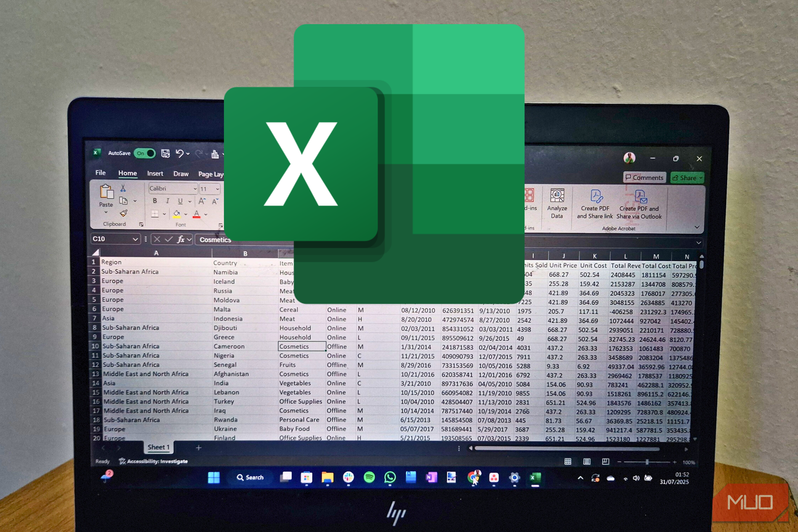The image size is (798, 532).
Task: Click the Paste clipboard icon
Action: point(106,191)
